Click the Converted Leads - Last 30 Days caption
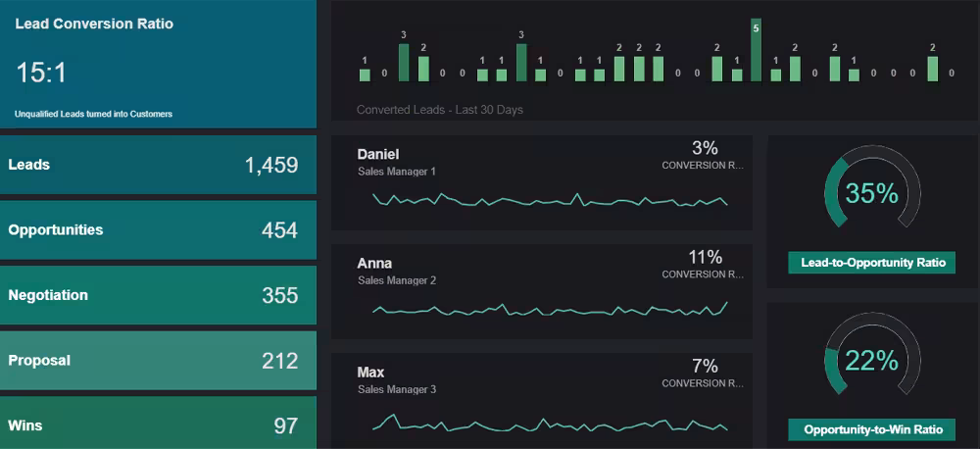This screenshot has width=980, height=449. [440, 110]
